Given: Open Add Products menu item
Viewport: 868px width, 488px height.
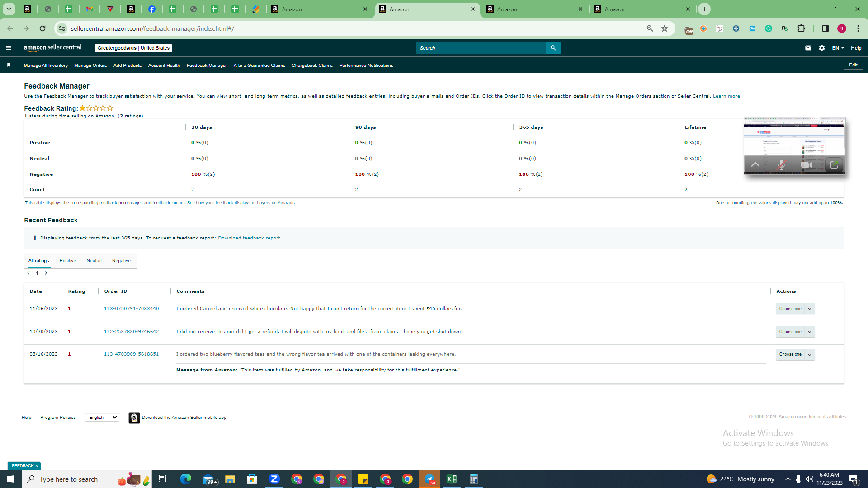Looking at the screenshot, I should point(127,66).
